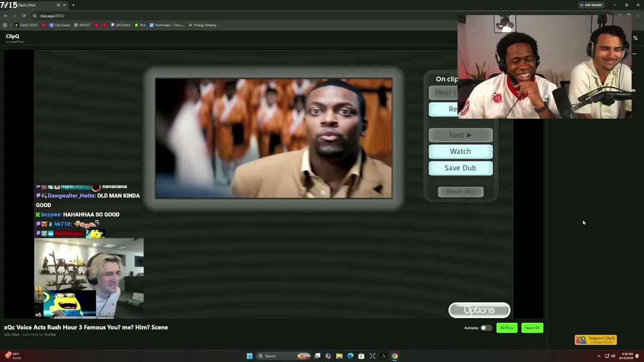Toggle the Autoplay switch
The height and width of the screenshot is (362, 644).
tap(485, 328)
